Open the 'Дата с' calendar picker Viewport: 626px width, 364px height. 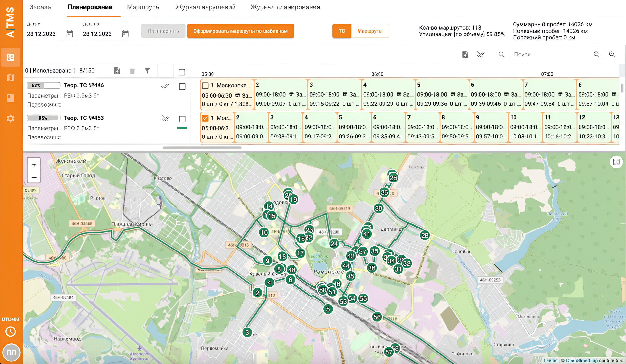[69, 34]
